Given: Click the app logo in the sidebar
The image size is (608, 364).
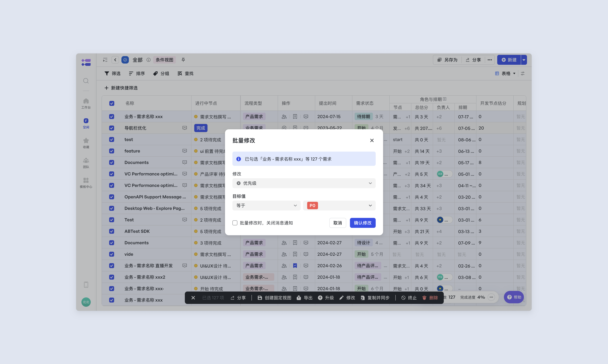Looking at the screenshot, I should click(86, 62).
